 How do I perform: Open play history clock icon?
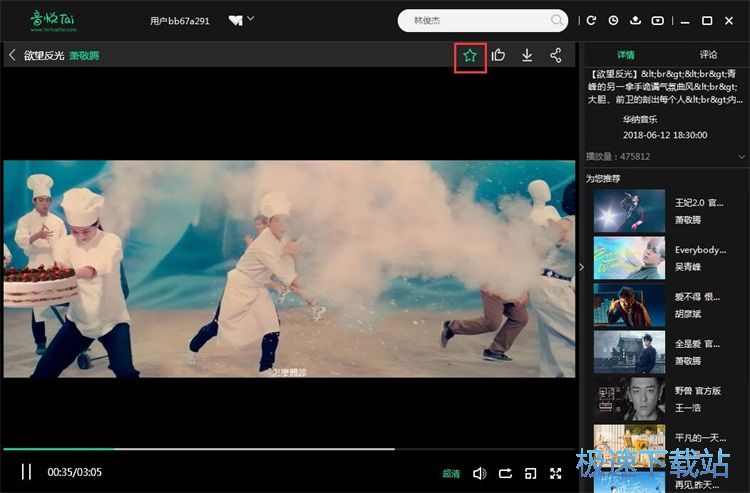(613, 21)
